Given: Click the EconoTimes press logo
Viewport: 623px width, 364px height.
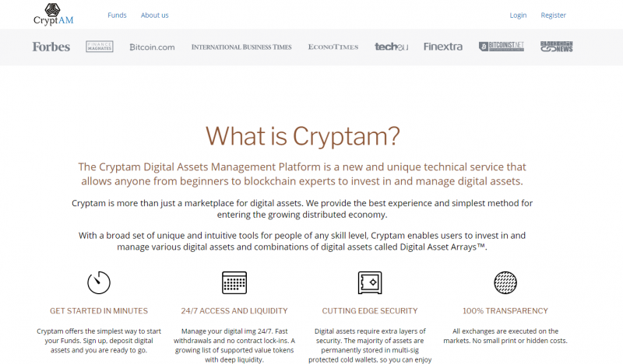Looking at the screenshot, I should 333,47.
